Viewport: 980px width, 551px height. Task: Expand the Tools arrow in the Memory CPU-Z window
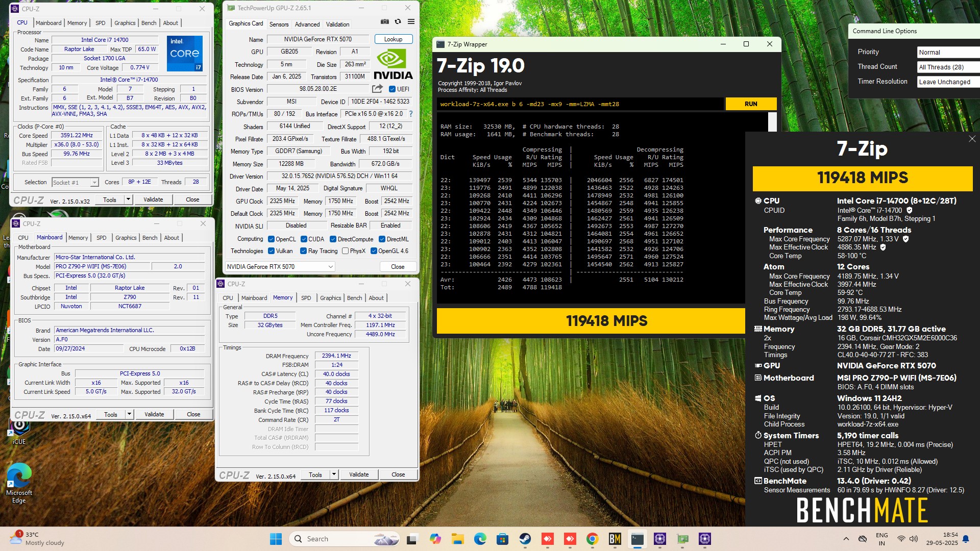tap(334, 474)
